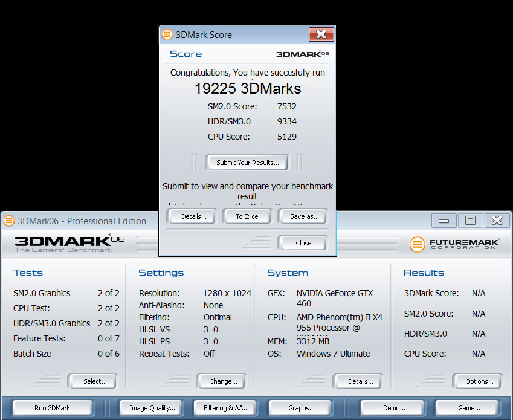This screenshot has width=513, height=420.
Task: Click the SM2.0 Graphics 2 of 2 count
Action: [109, 293]
